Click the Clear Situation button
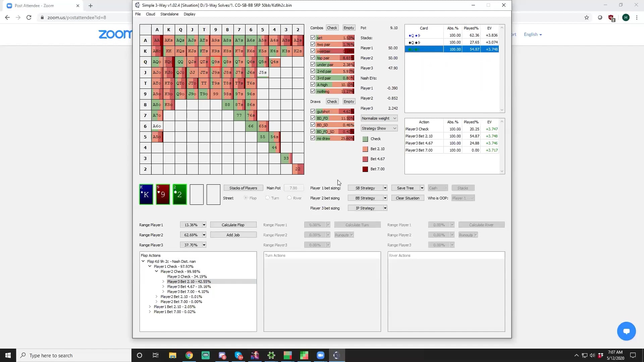This screenshot has width=644, height=362. click(x=408, y=198)
